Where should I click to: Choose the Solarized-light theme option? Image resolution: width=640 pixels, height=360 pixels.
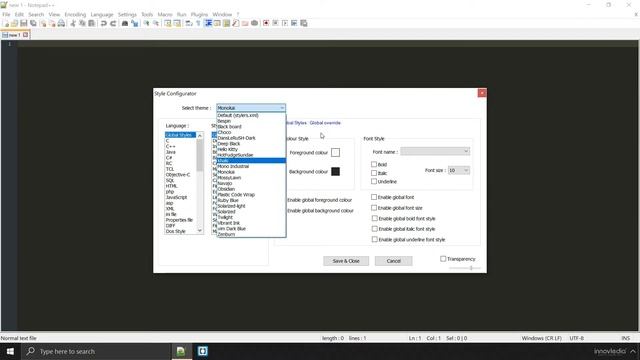(251, 206)
